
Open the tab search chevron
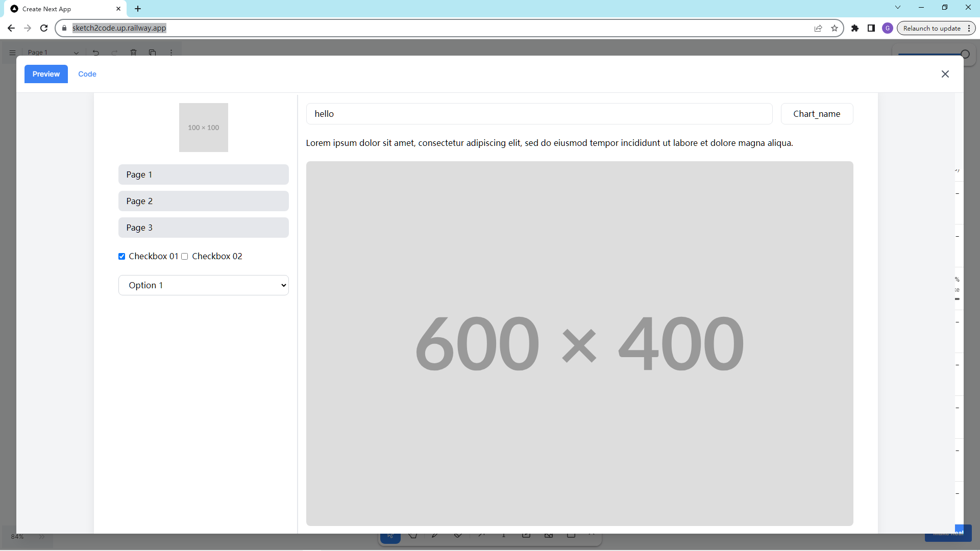coord(898,7)
